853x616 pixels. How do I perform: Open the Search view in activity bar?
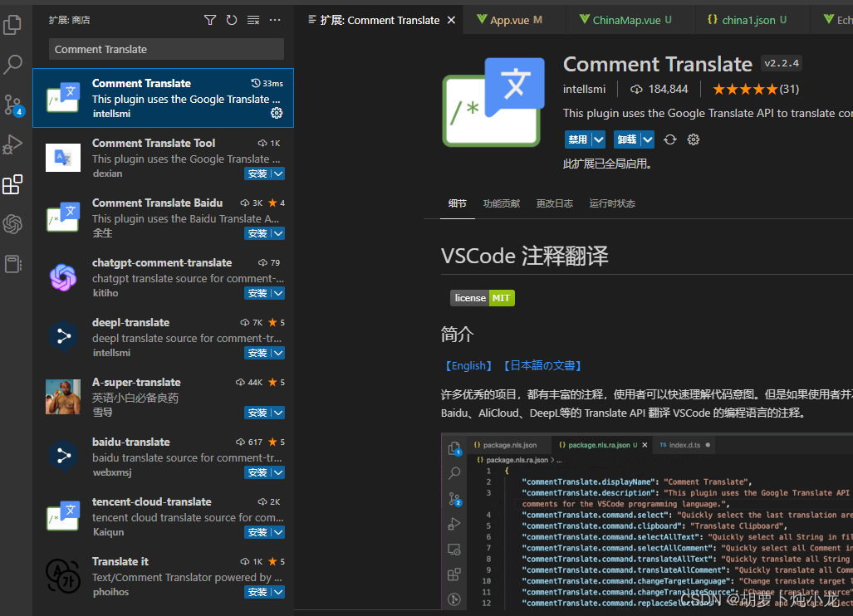point(12,65)
